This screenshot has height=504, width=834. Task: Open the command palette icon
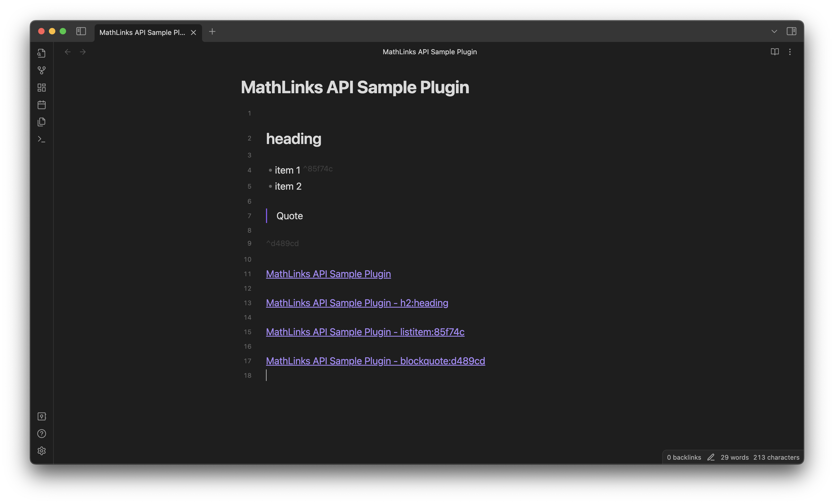[x=42, y=139]
